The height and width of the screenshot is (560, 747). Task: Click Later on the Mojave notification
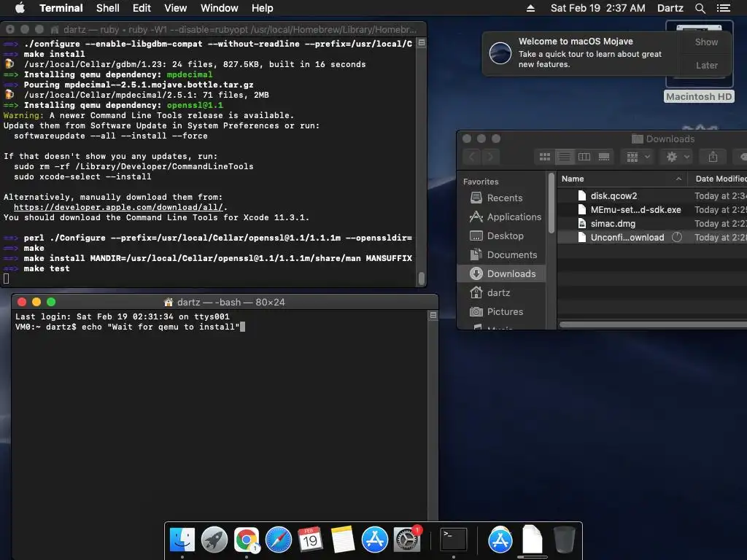coord(706,65)
